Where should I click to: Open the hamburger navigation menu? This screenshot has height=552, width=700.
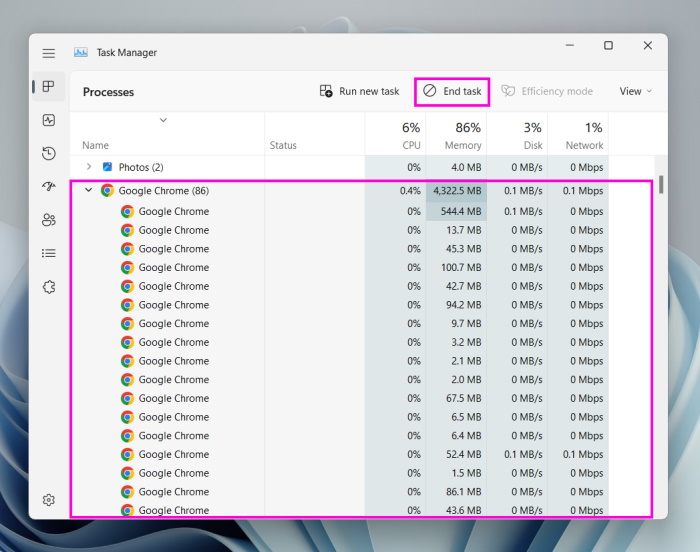(48, 53)
